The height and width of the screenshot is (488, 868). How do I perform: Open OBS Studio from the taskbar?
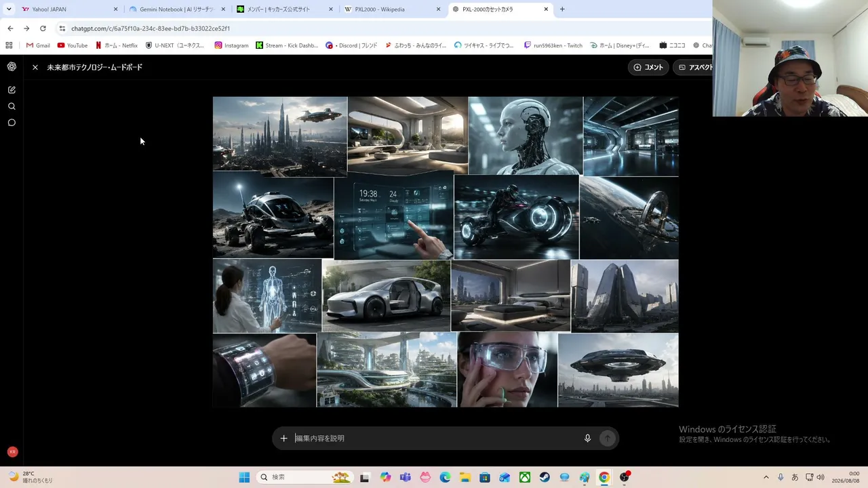point(624,477)
